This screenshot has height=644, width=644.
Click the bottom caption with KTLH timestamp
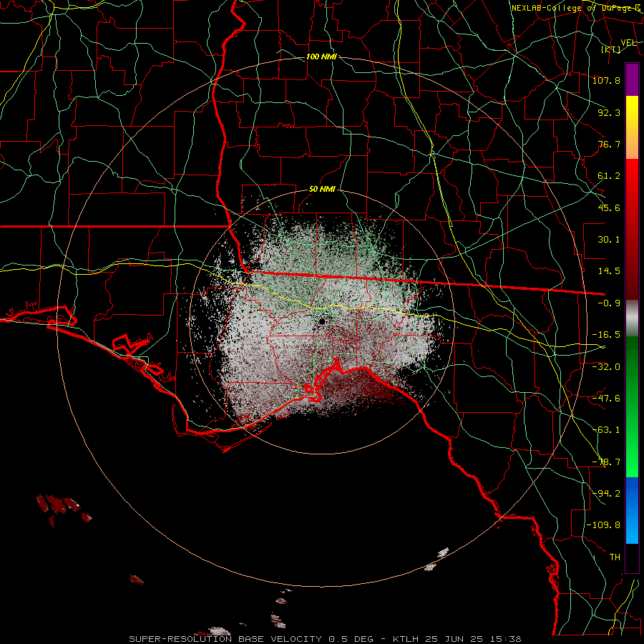pos(325,639)
